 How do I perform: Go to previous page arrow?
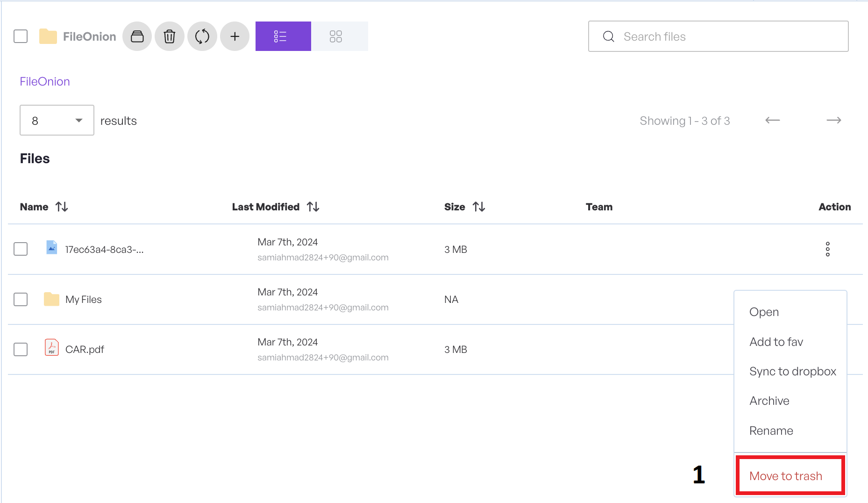772,121
